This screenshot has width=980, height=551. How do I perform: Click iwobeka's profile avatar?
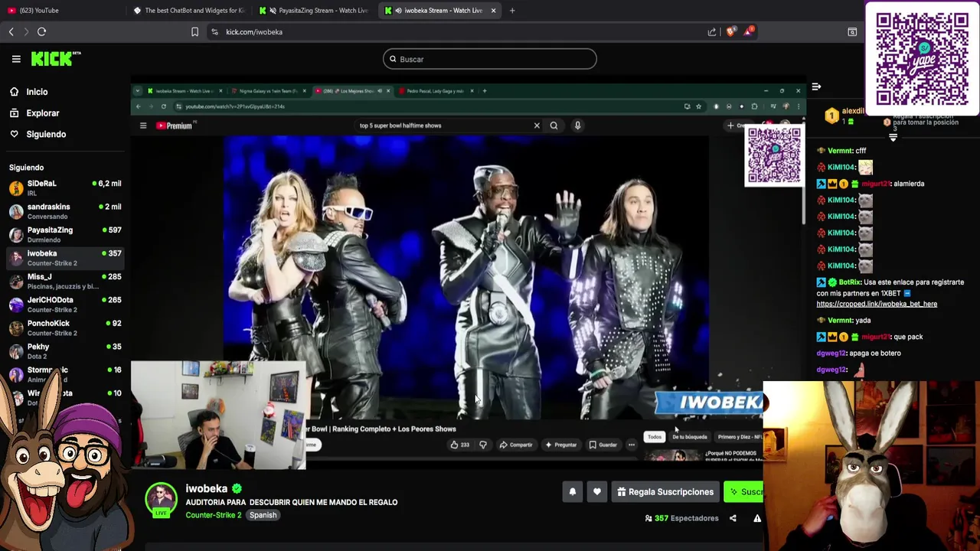tap(161, 499)
